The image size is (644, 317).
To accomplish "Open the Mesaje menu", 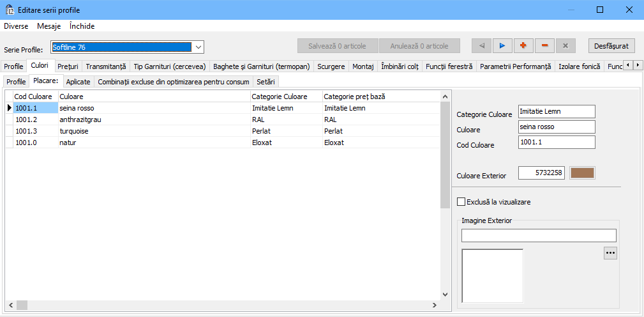I will coord(49,26).
